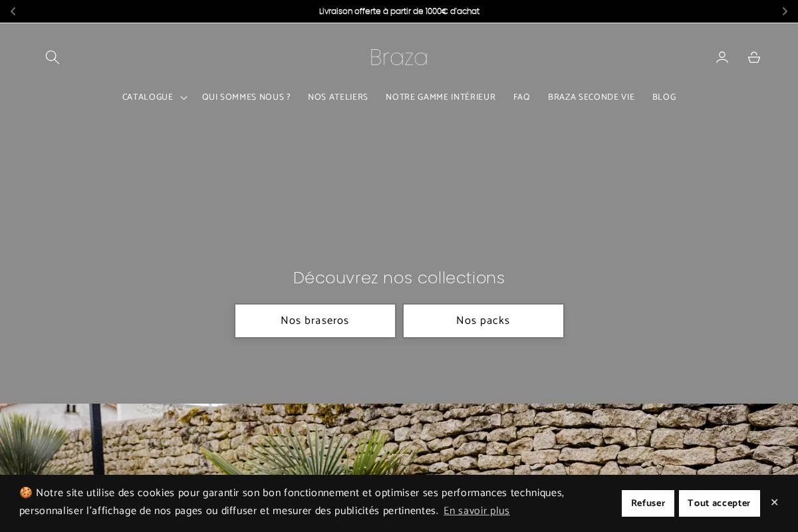Click the Nos packs button
This screenshot has height=532, width=798.
point(483,321)
